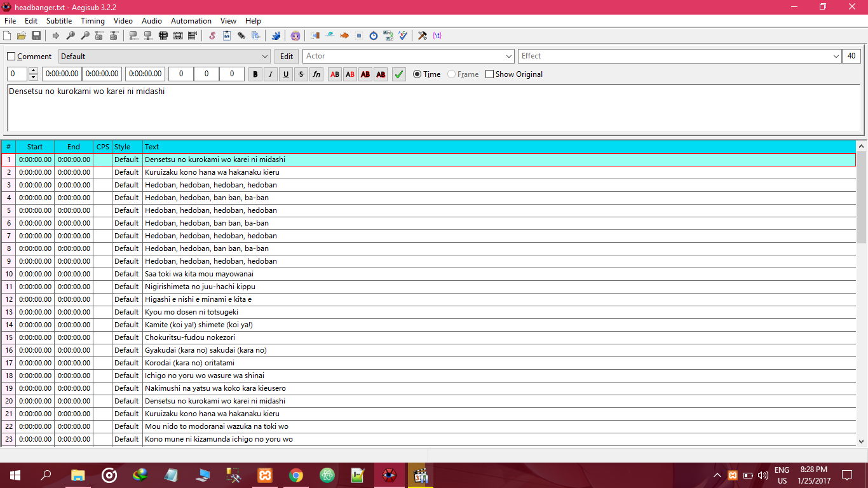This screenshot has width=868, height=488.
Task: Open the Timing menu
Action: [93, 21]
